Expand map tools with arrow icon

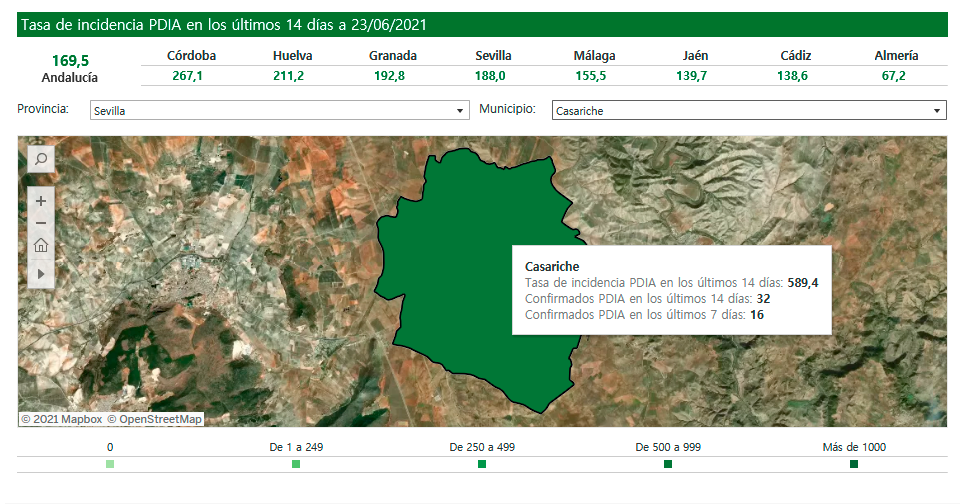click(41, 272)
